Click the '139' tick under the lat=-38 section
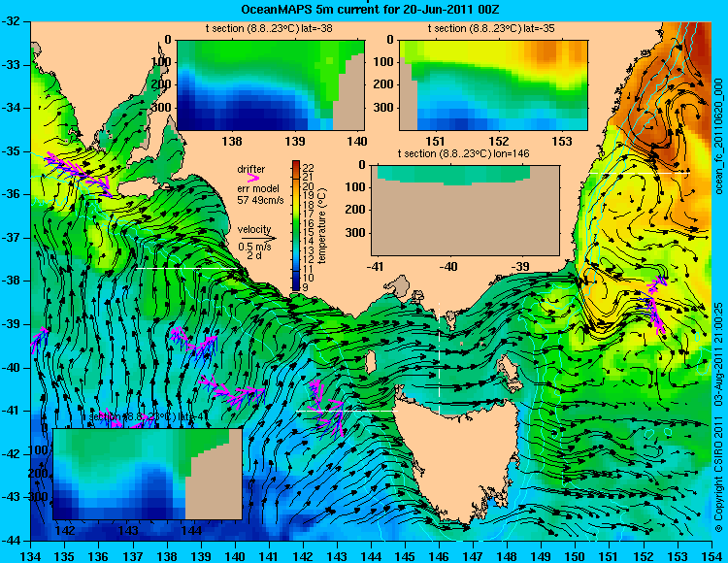The image size is (728, 563). (x=295, y=142)
